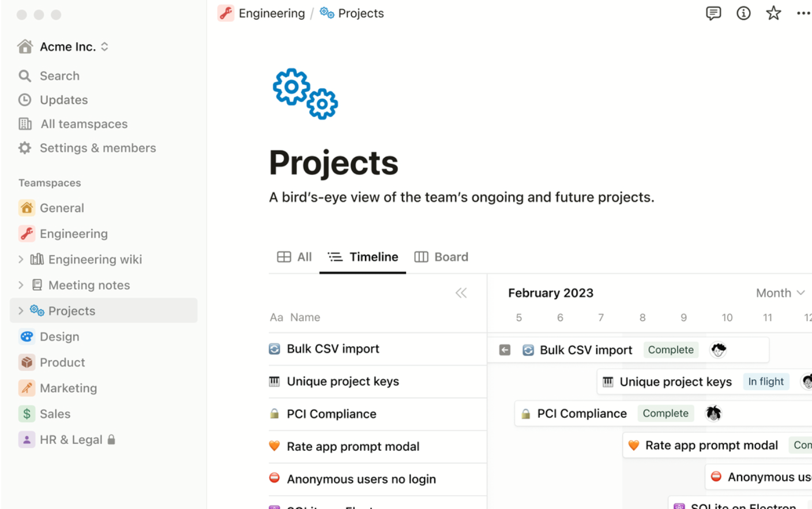
Task: Select the Timeline view tab
Action: [x=363, y=257]
